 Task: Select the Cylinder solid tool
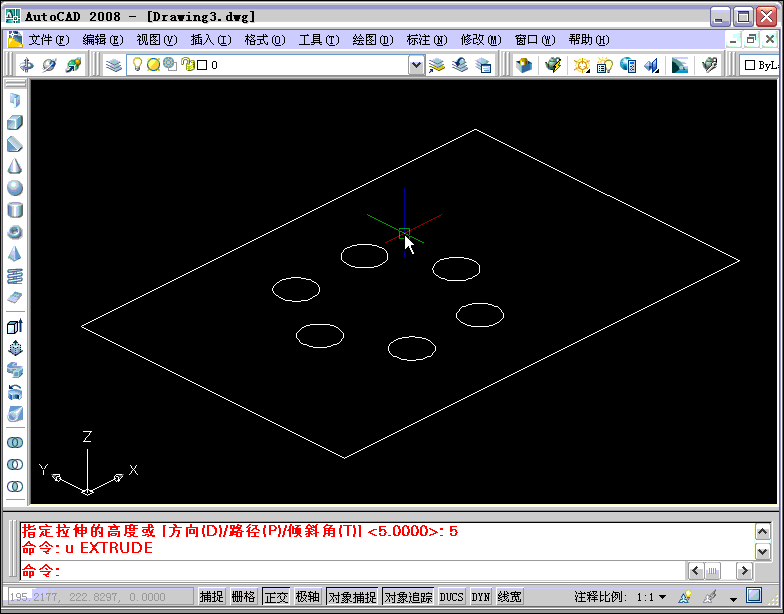[15, 210]
